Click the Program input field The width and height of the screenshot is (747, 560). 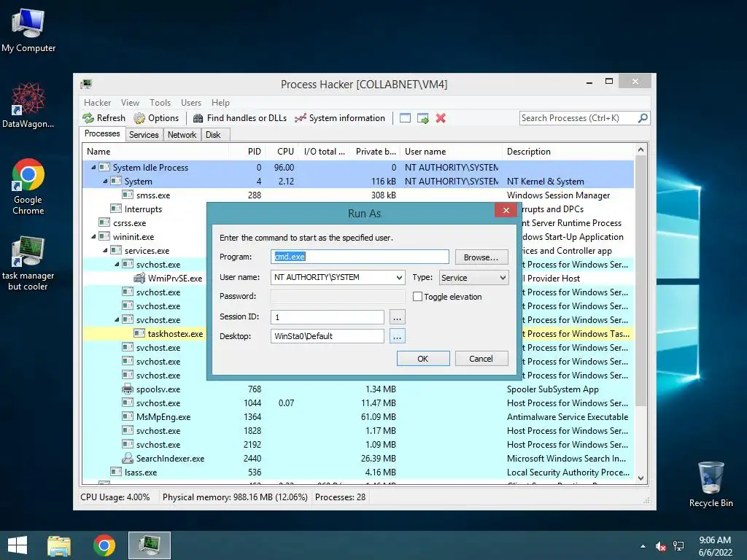coord(360,257)
